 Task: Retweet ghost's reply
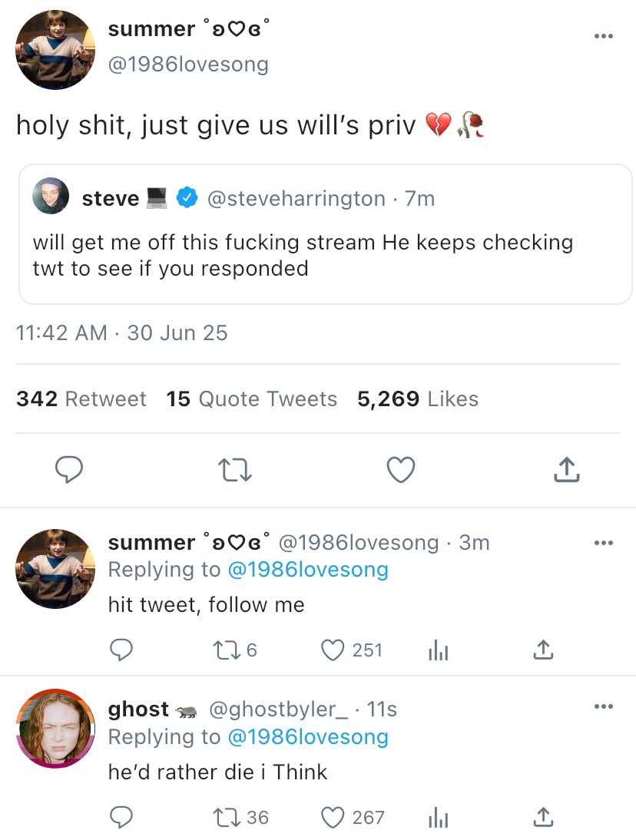coord(227,818)
